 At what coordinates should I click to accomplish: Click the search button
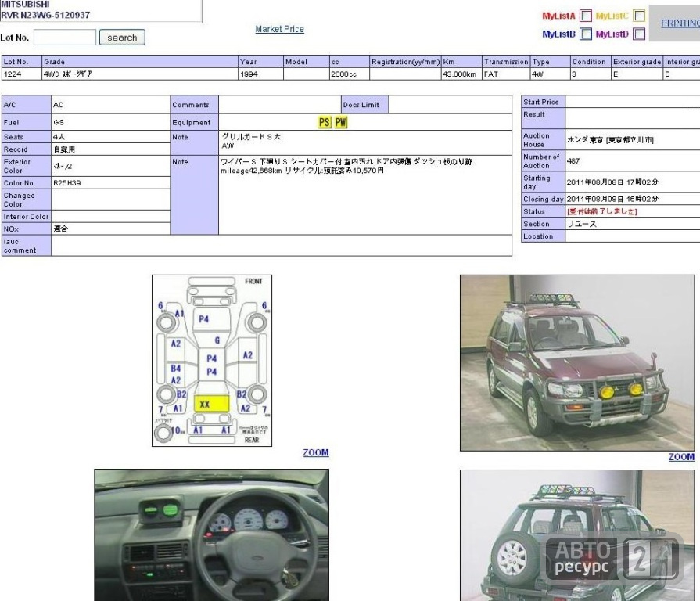click(122, 38)
